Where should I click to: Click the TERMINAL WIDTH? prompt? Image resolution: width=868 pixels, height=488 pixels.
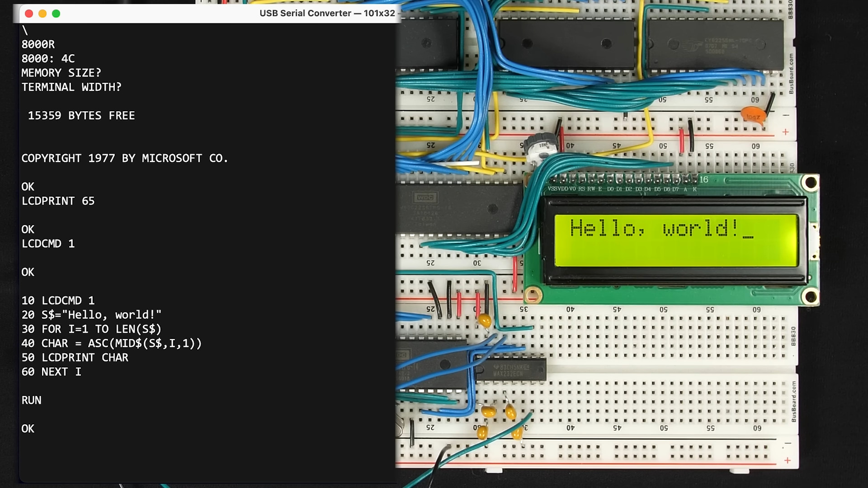click(71, 87)
